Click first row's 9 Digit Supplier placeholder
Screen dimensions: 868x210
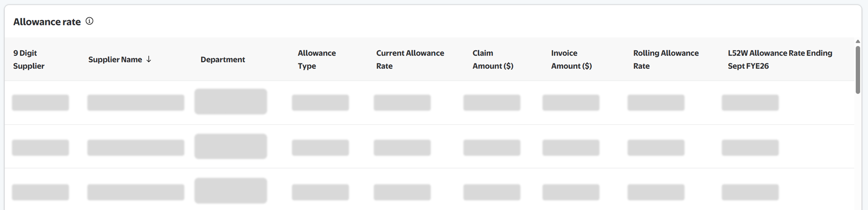click(40, 102)
